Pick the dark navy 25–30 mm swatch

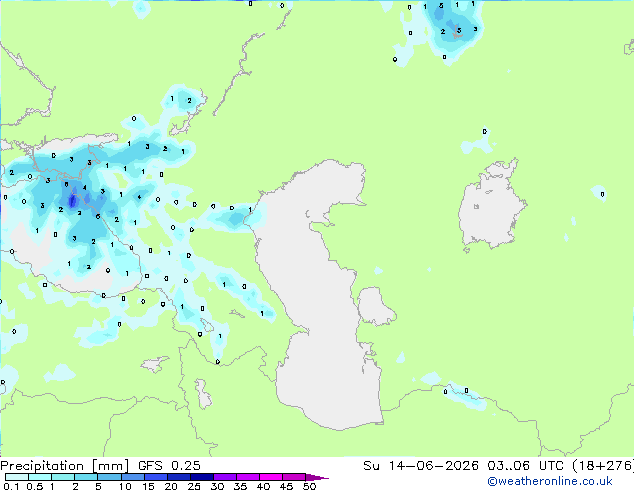tap(202, 477)
